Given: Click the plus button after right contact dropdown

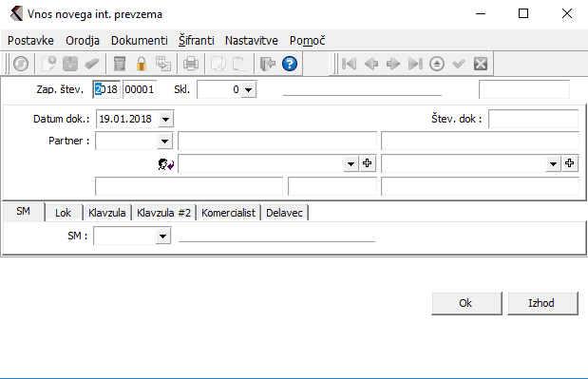Looking at the screenshot, I should coord(570,163).
